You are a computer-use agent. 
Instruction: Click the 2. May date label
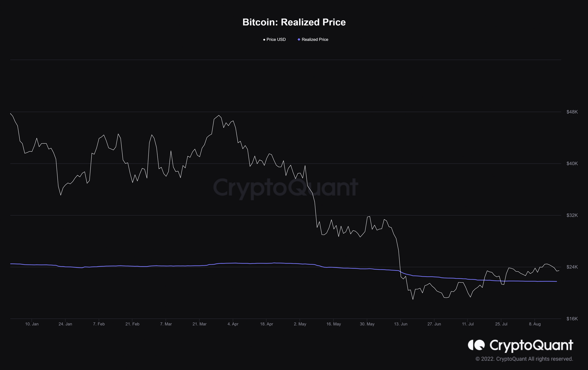click(300, 324)
